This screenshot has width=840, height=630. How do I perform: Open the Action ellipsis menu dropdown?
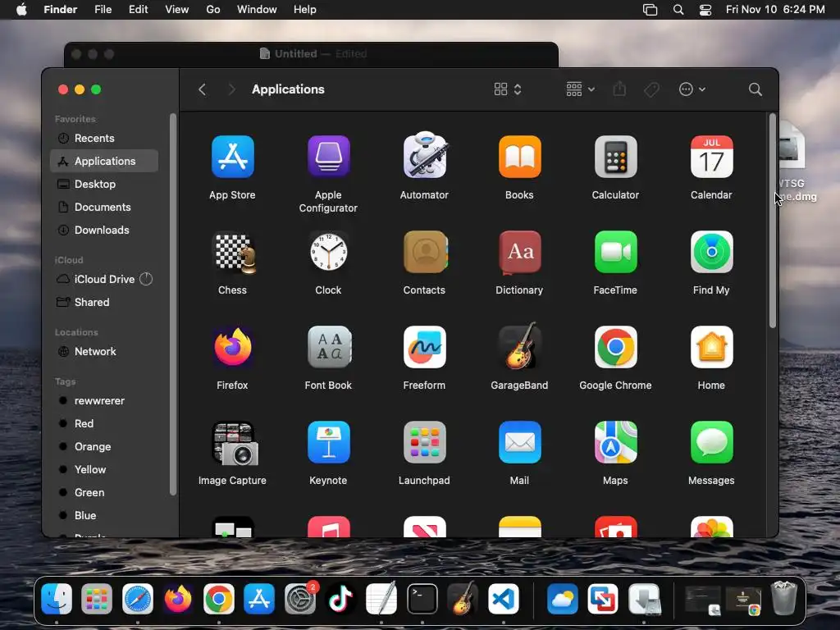(692, 89)
